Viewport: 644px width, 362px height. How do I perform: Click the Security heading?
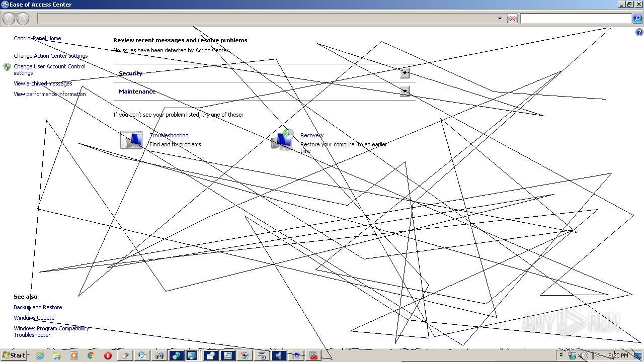point(131,73)
